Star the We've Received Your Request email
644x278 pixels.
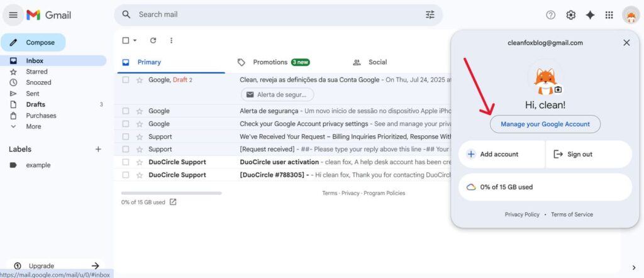[x=139, y=136]
